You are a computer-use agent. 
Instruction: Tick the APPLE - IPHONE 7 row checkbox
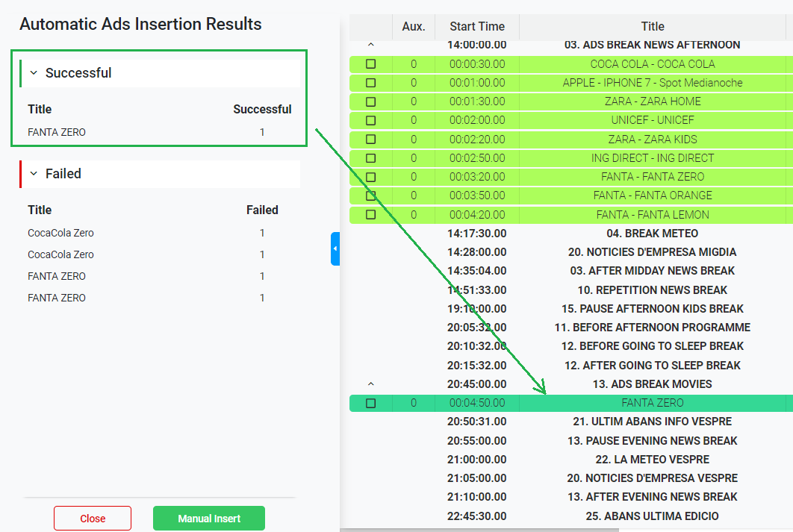[371, 83]
